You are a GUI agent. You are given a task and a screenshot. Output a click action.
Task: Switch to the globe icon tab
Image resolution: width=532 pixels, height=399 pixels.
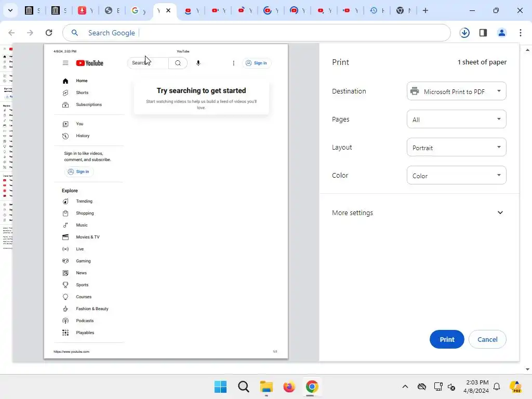tap(112, 10)
